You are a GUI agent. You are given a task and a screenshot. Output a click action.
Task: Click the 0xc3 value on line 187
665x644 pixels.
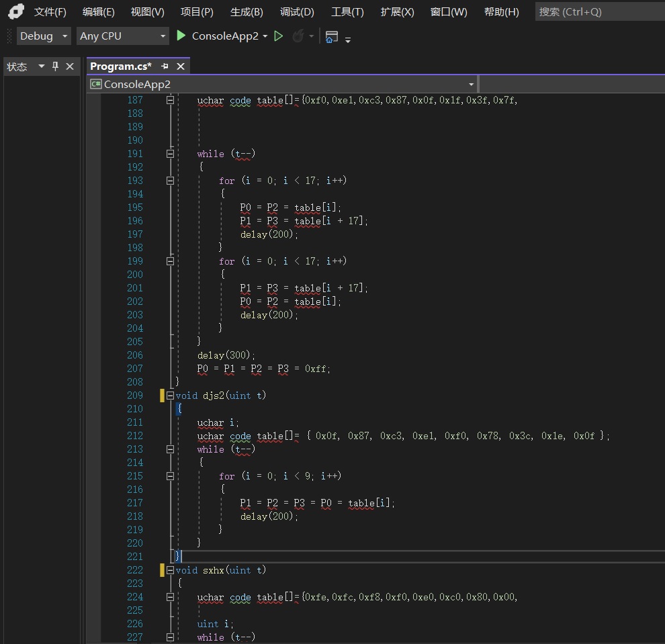click(x=369, y=100)
